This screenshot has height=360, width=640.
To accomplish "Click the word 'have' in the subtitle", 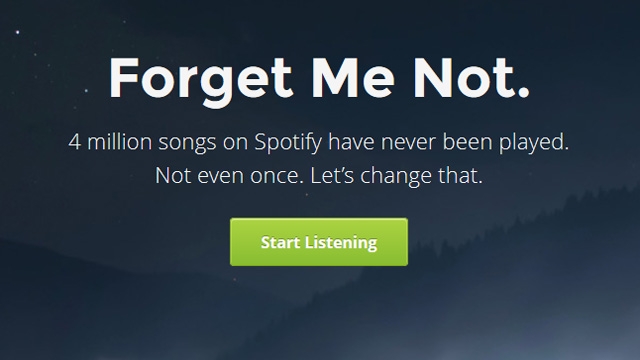I will pyautogui.click(x=351, y=142).
